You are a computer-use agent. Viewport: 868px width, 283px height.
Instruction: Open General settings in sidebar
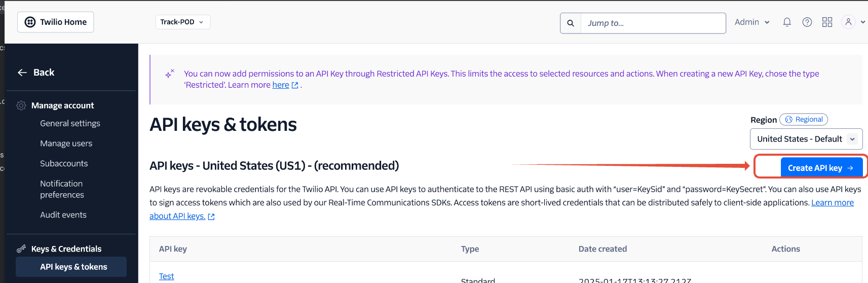70,123
